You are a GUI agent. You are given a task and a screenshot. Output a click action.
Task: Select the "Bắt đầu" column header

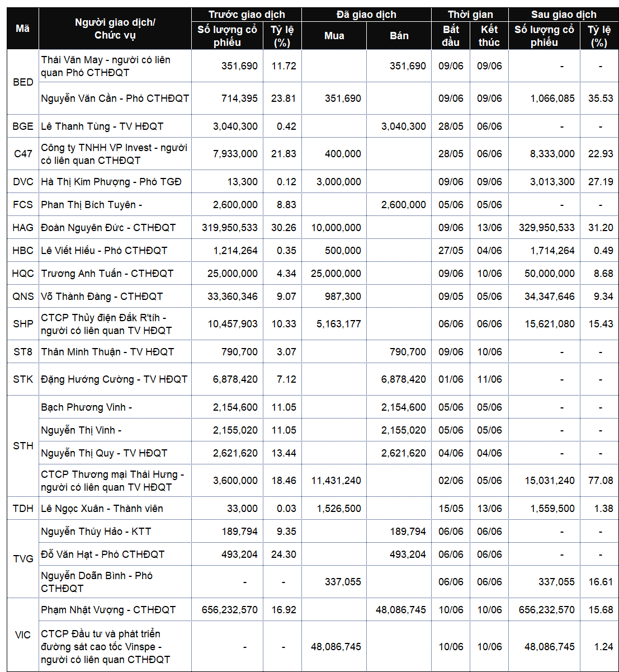(x=451, y=36)
